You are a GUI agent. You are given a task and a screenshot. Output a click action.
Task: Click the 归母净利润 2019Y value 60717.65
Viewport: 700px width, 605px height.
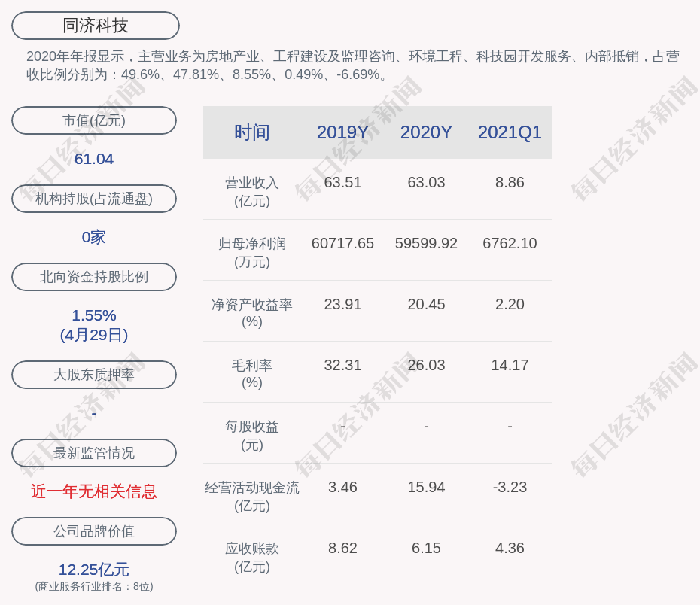point(342,243)
